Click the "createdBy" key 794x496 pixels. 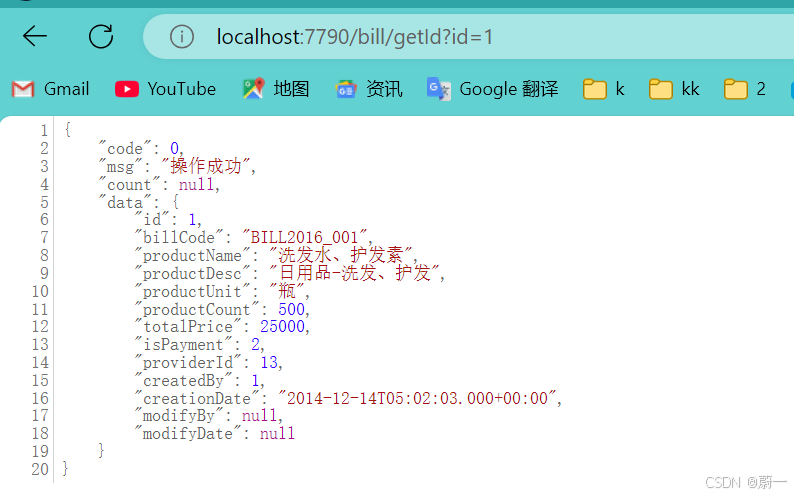point(183,381)
